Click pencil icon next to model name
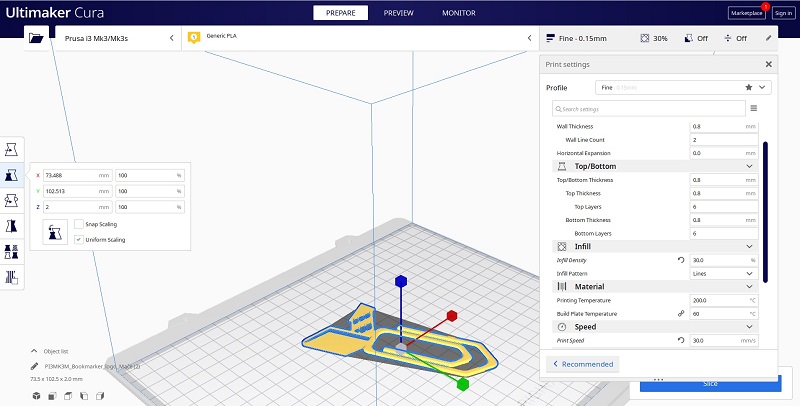This screenshot has height=406, width=800. [34, 366]
